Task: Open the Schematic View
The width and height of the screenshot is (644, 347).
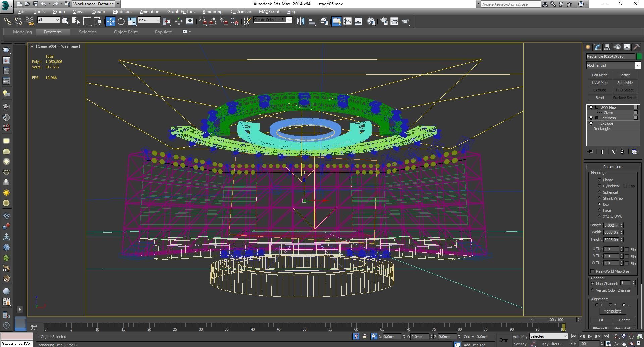Action: pyautogui.click(x=358, y=21)
